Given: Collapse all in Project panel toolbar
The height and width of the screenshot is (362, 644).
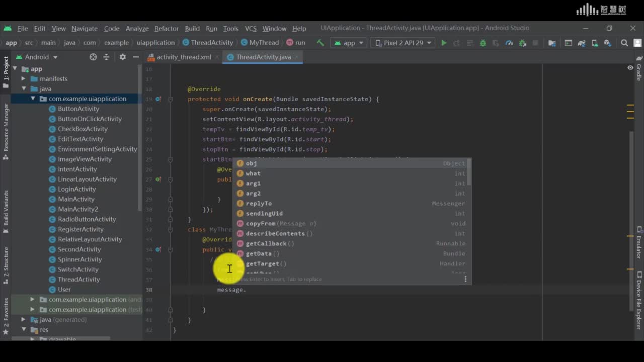Looking at the screenshot, I should pyautogui.click(x=106, y=57).
